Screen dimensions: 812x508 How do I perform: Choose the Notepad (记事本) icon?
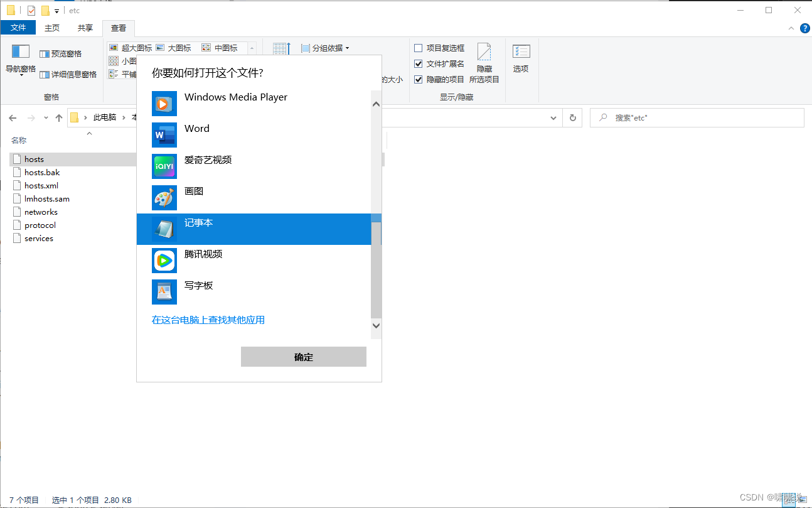164,229
